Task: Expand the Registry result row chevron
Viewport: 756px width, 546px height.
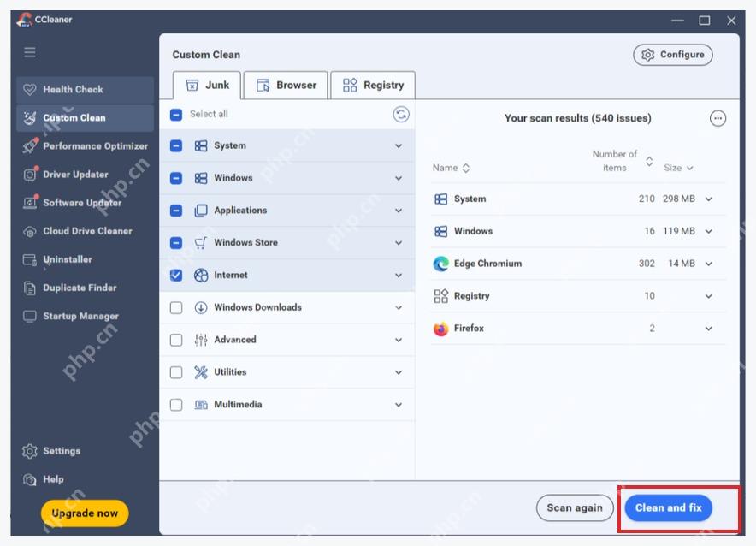Action: (708, 296)
